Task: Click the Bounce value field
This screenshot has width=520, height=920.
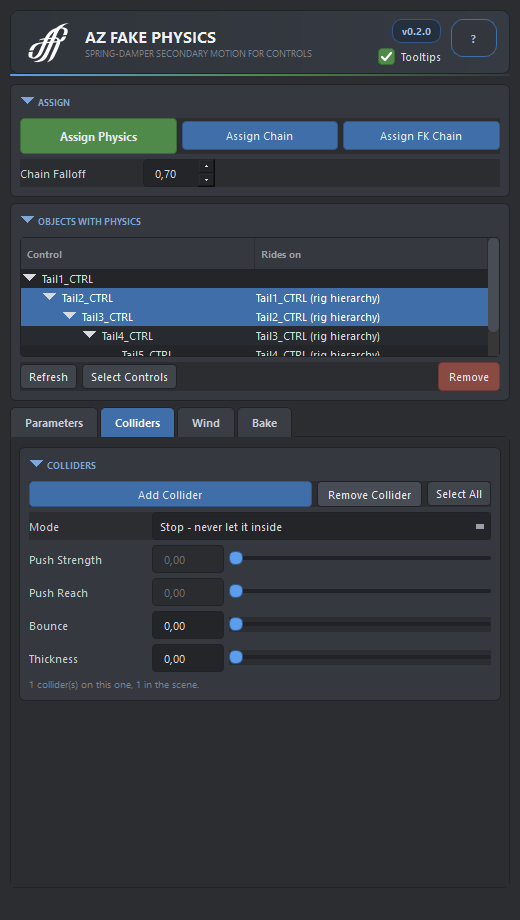Action: pos(188,625)
